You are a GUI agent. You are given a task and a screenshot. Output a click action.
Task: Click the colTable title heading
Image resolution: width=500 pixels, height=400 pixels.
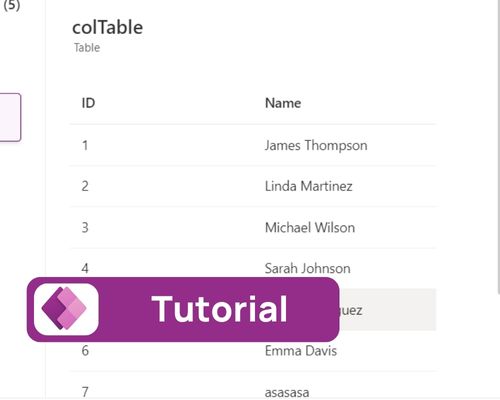[107, 27]
